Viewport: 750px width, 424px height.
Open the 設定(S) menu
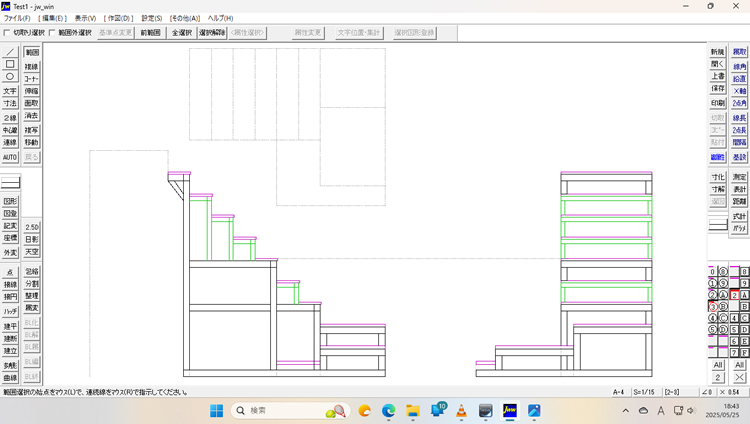(152, 18)
